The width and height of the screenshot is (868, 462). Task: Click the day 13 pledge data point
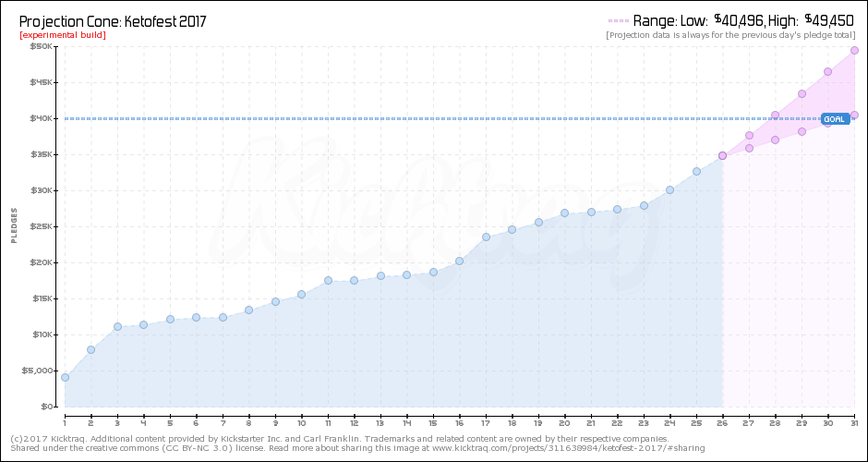click(x=380, y=275)
